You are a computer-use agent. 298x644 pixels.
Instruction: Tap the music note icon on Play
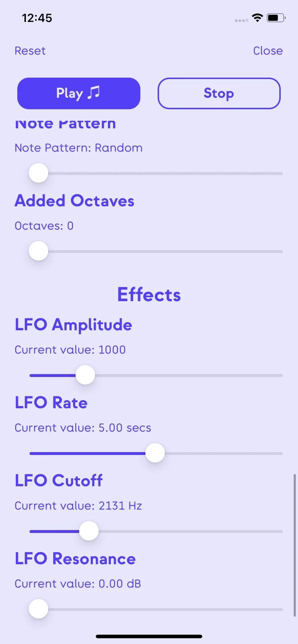[94, 93]
